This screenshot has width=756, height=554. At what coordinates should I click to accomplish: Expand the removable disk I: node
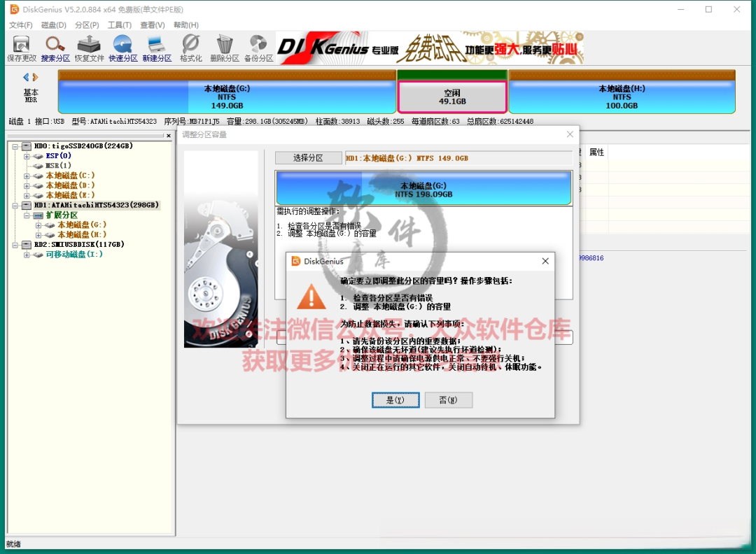pos(27,255)
